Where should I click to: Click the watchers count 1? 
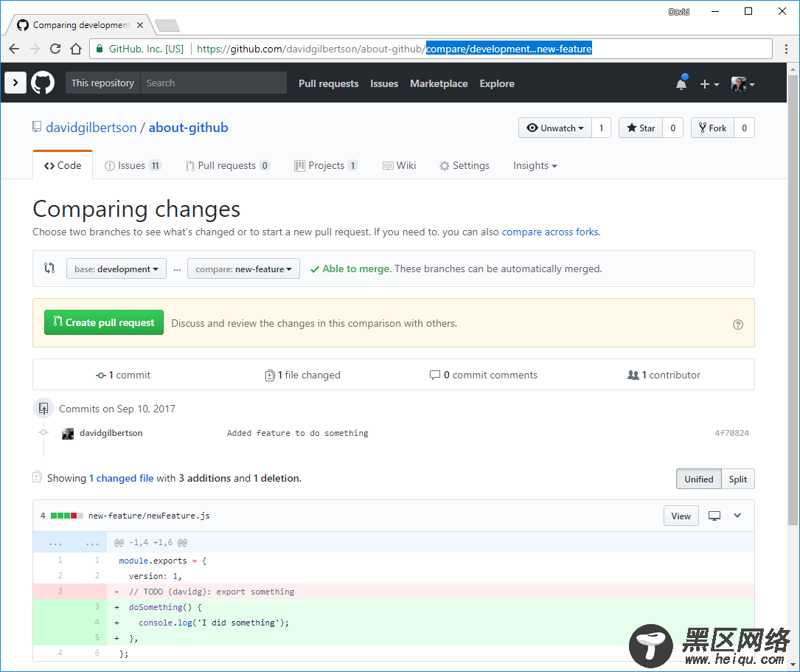pyautogui.click(x=601, y=128)
